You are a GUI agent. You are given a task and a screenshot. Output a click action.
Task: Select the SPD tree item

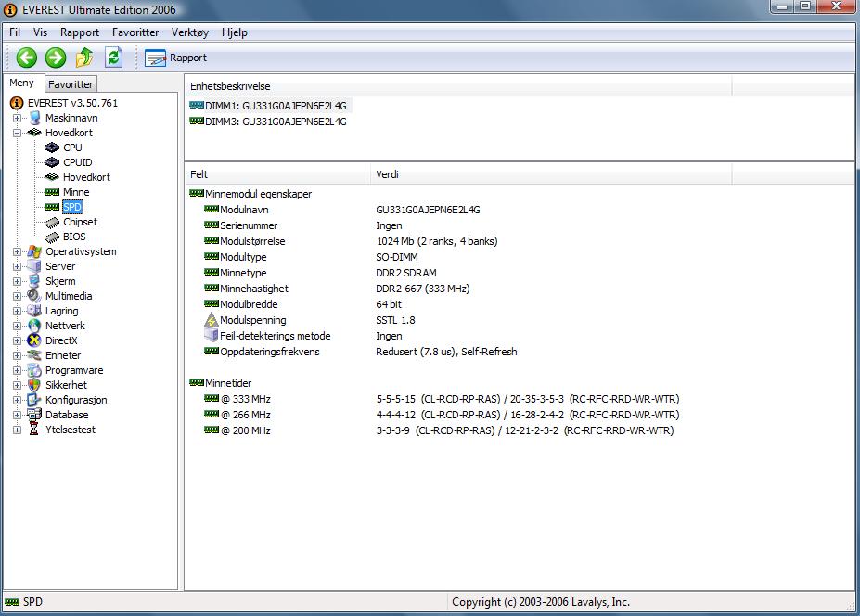pyautogui.click(x=72, y=207)
